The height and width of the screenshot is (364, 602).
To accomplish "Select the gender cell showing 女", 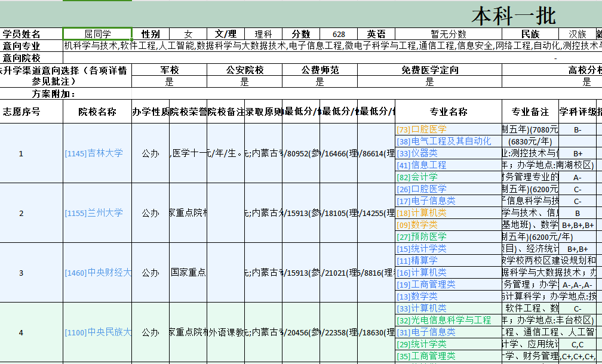I will (189, 34).
